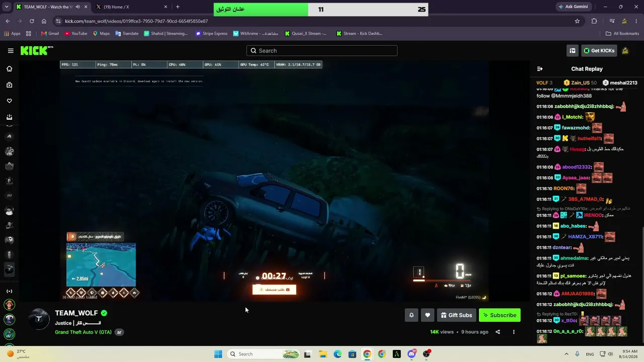The image size is (644, 362).
Task: Open the Gmail bookmark
Action: tap(50, 34)
